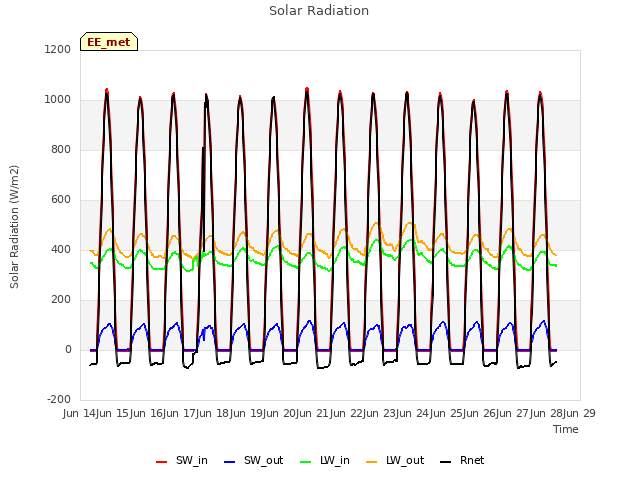Click the 0 y-axis tick label

click(x=68, y=349)
